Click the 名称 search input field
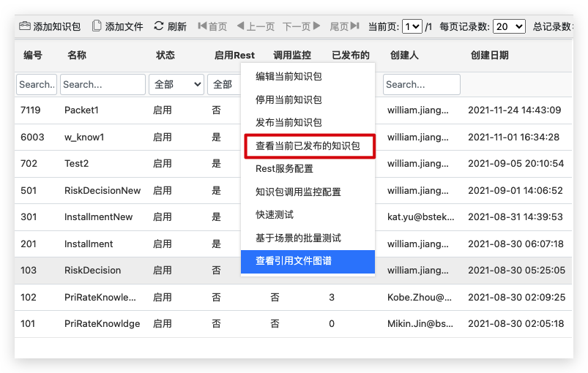 [x=103, y=84]
